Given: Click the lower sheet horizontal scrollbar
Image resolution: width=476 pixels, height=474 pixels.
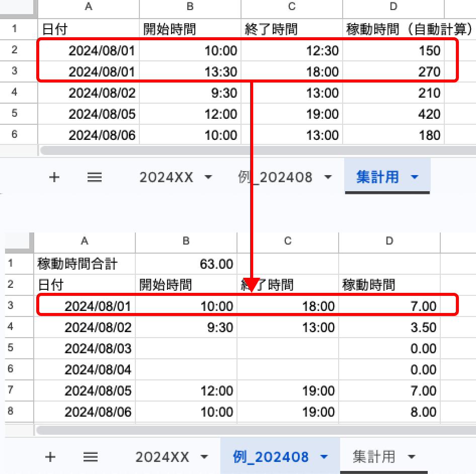Looking at the screenshot, I should point(252,430).
